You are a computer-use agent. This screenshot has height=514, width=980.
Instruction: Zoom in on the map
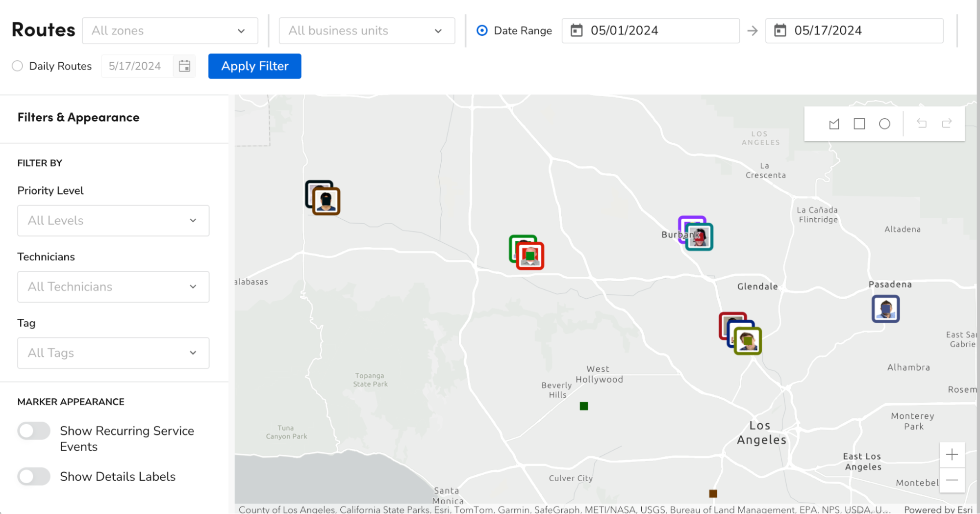pos(952,455)
